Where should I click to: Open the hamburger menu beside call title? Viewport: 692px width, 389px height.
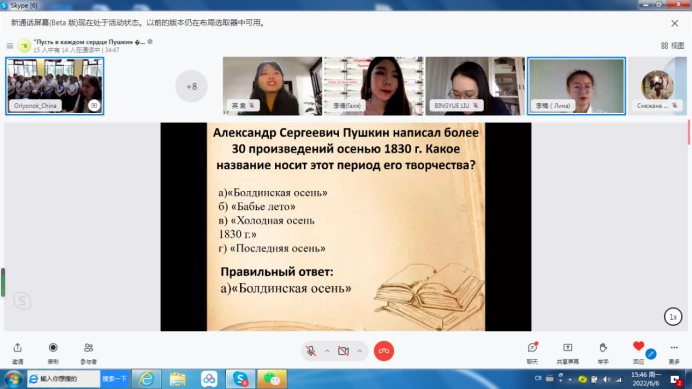tap(10, 46)
